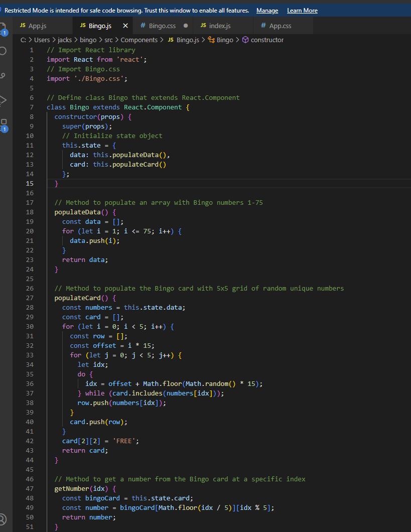The image size is (411, 532).
Task: Click the hash icon on Bingo.css tab
Action: tap(143, 26)
